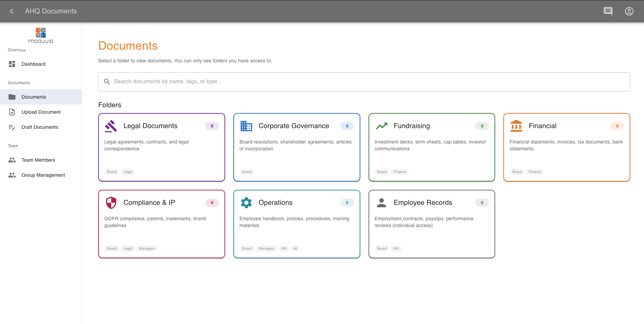Click the HR tag on Employee Records
Image resolution: width=644 pixels, height=324 pixels.
396,249
